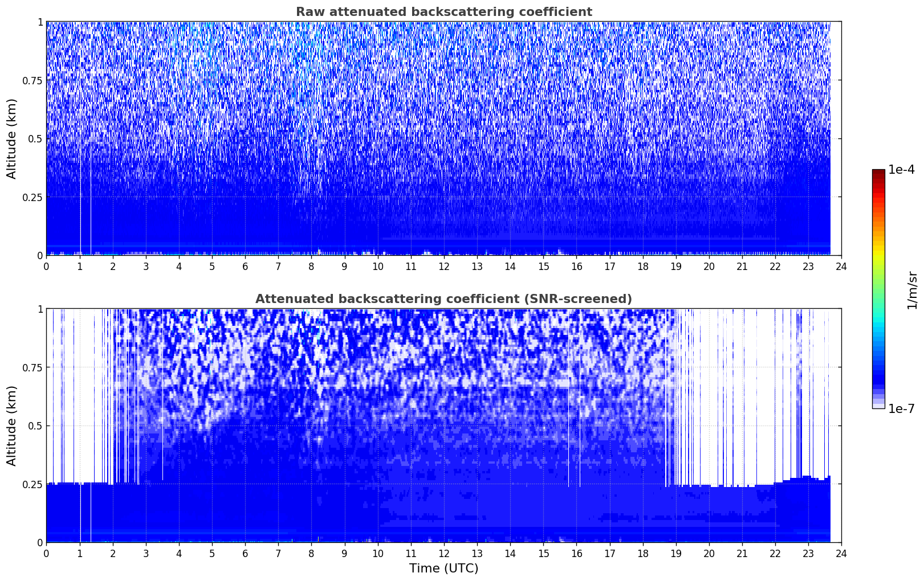Click hour 0 tick on bottom plot
924x581 pixels.
(x=46, y=553)
